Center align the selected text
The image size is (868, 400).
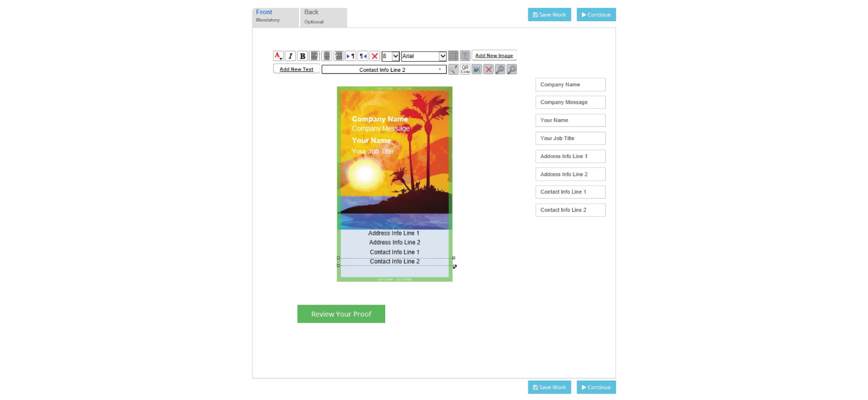click(x=326, y=56)
